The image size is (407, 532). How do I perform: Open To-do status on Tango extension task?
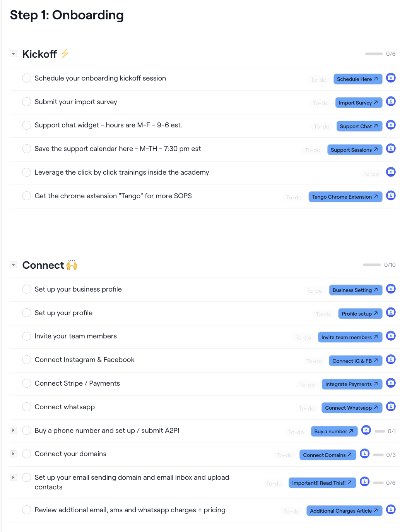[x=294, y=197]
